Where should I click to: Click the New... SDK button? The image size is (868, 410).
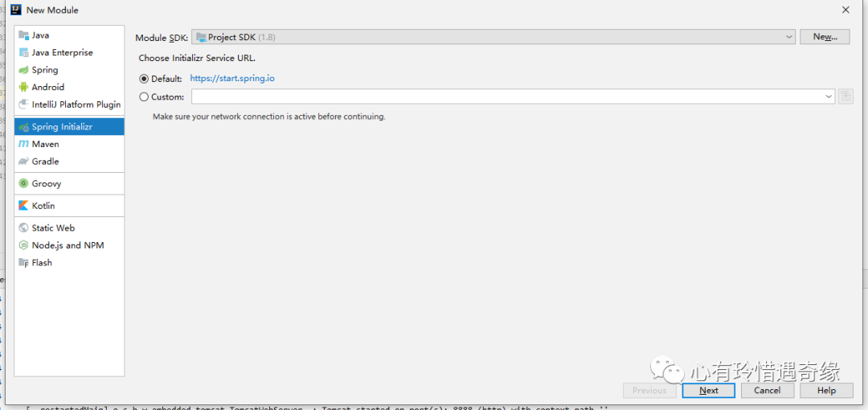click(825, 36)
